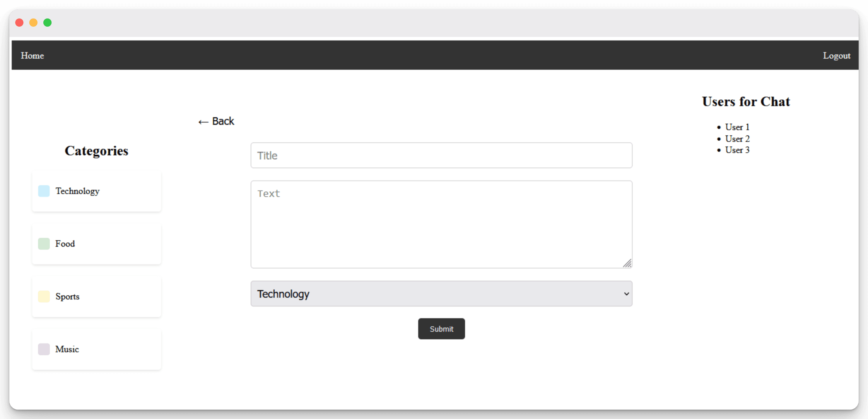Click the Back navigation arrow icon
The image size is (868, 419).
click(202, 121)
